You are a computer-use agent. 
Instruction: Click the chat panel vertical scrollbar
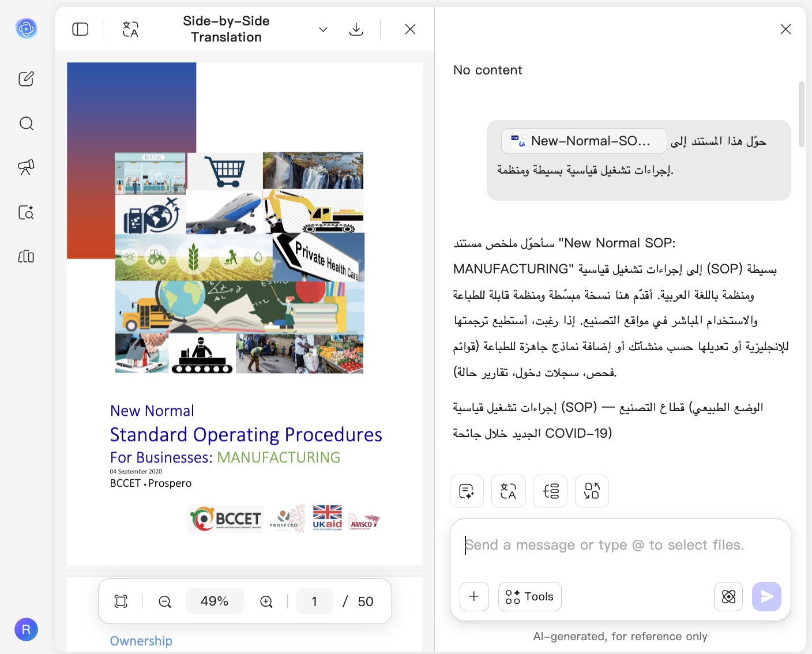click(802, 114)
